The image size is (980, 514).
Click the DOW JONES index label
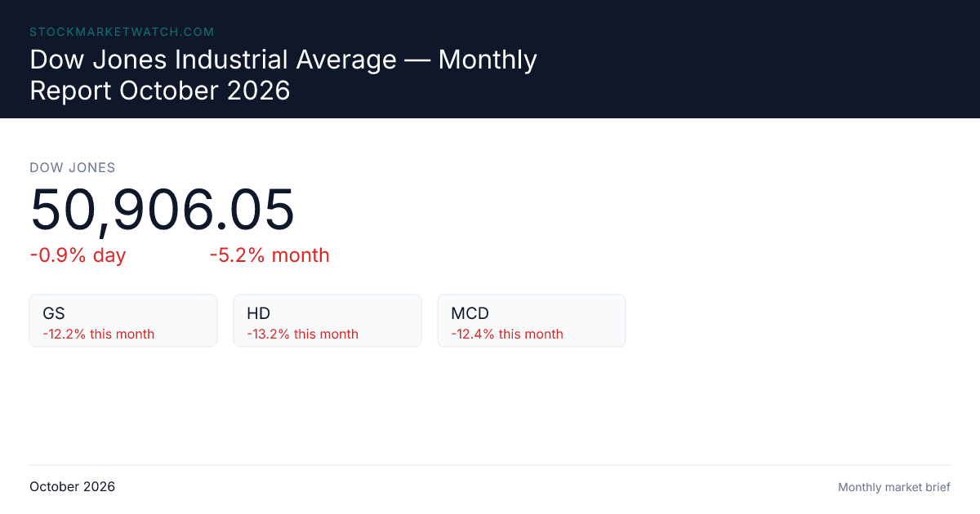coord(73,168)
